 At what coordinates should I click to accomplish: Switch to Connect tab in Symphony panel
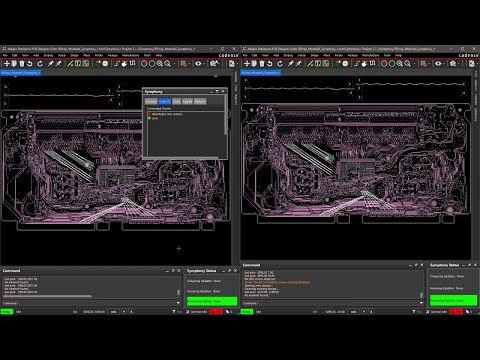pos(151,101)
